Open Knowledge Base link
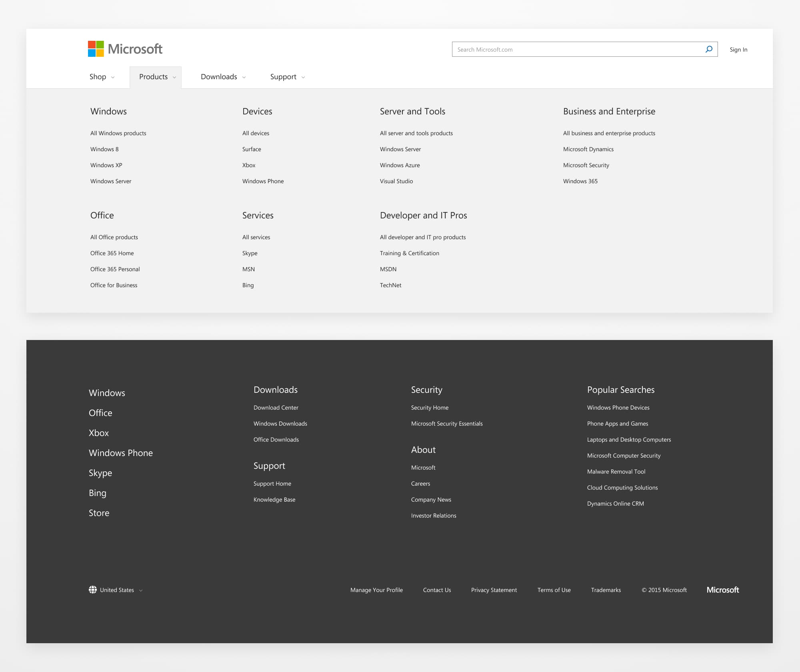 (274, 500)
